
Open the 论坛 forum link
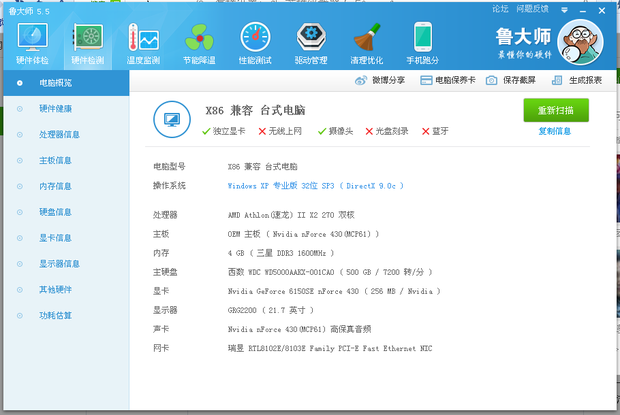coord(500,9)
